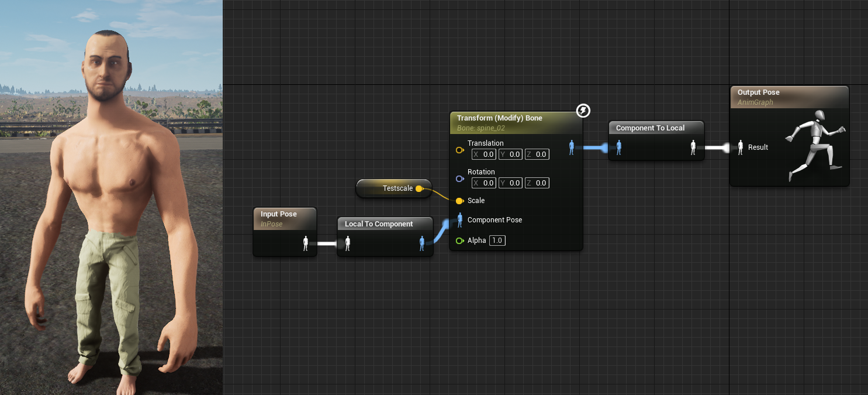
Task: Click the fast-path lightning bolt icon
Action: tap(583, 111)
